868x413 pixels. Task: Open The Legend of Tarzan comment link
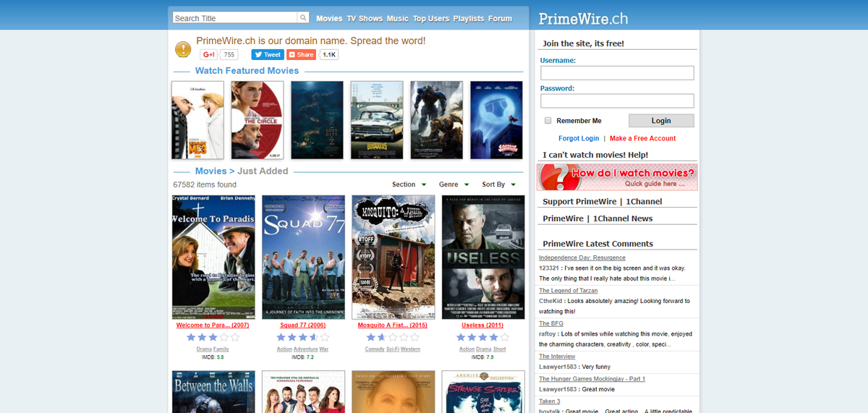click(x=568, y=291)
